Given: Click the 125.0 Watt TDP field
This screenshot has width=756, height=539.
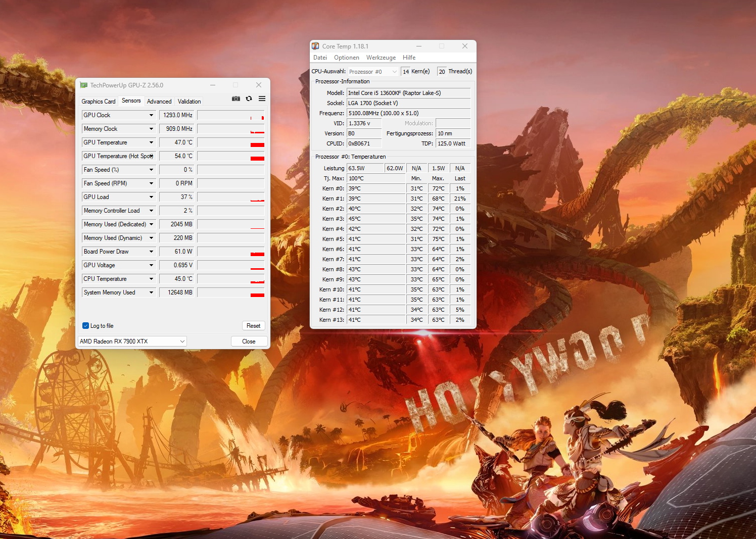Looking at the screenshot, I should click(x=453, y=143).
